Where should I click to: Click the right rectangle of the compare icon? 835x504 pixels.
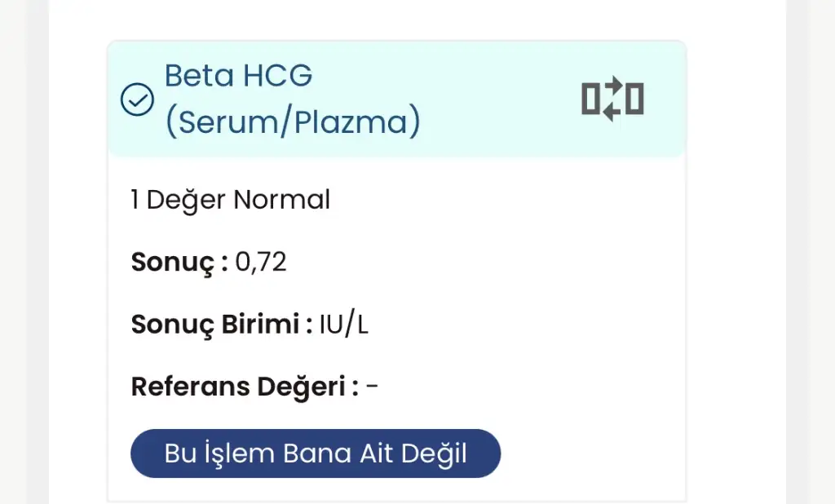(634, 99)
